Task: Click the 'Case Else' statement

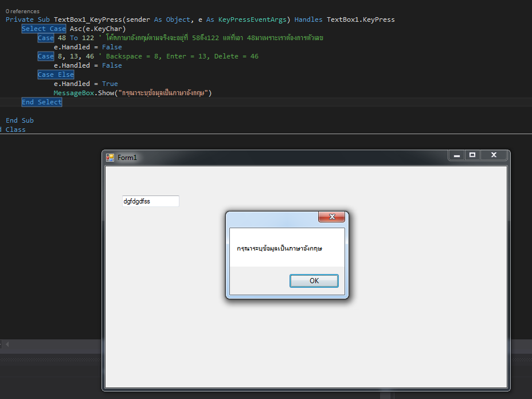Action: 56,75
